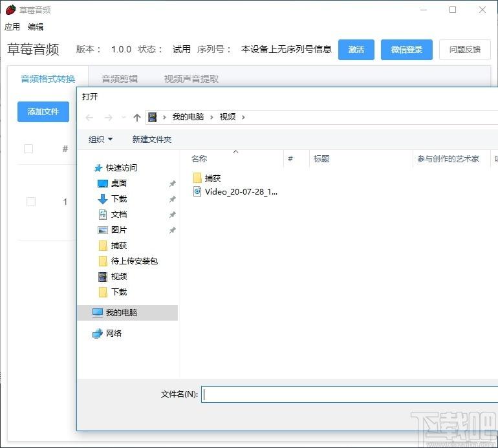Click folder icon of 捕获 in navigation pane
Image resolution: width=498 pixels, height=448 pixels.
click(x=103, y=246)
